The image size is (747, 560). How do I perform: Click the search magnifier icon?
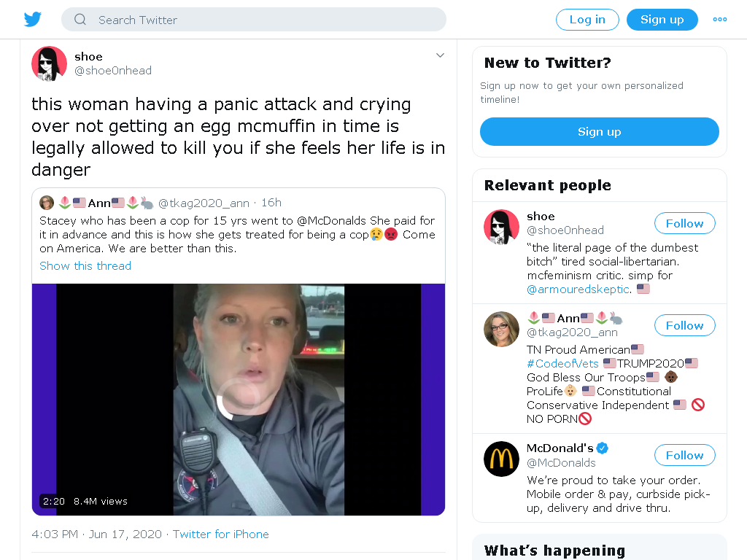80,20
